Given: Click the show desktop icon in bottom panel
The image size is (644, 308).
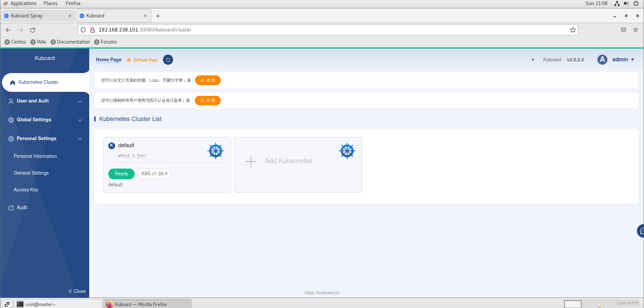Looking at the screenshot, I should 7,304.
